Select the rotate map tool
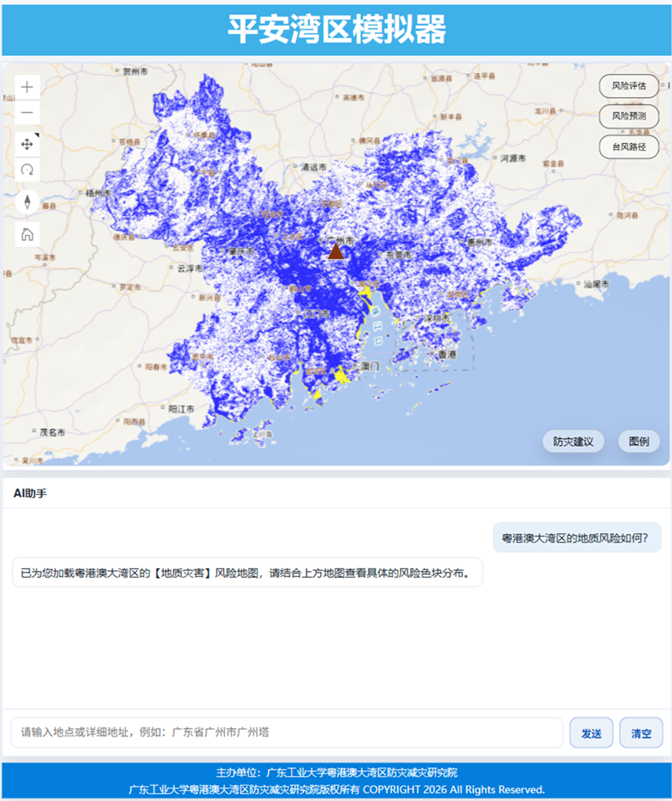This screenshot has width=672, height=801. point(27,169)
